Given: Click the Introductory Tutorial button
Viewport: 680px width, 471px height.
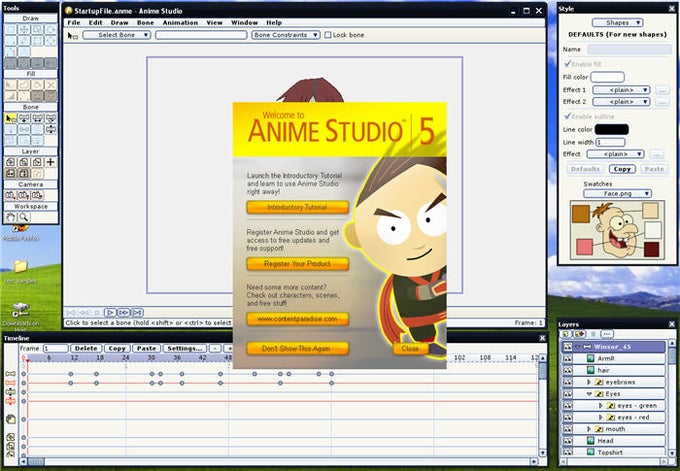Looking at the screenshot, I should coord(298,207).
